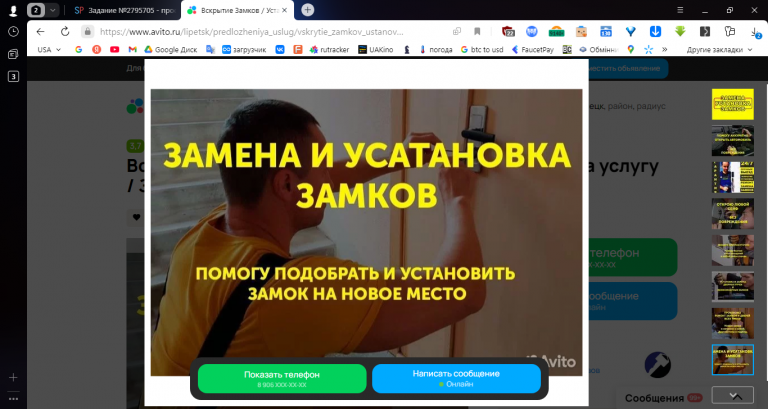Open the sidebar three-dots menu
The width and height of the screenshot is (768, 409).
click(x=13, y=399)
